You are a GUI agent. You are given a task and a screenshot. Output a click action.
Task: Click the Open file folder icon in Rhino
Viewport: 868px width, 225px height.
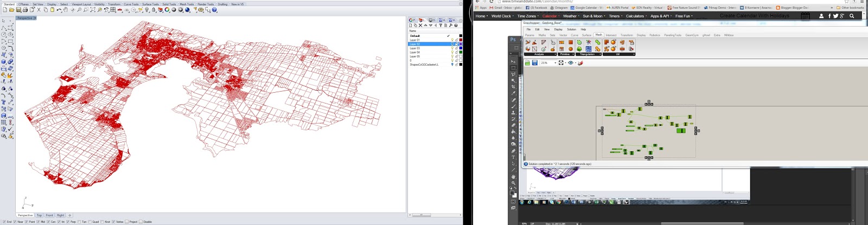[11, 10]
